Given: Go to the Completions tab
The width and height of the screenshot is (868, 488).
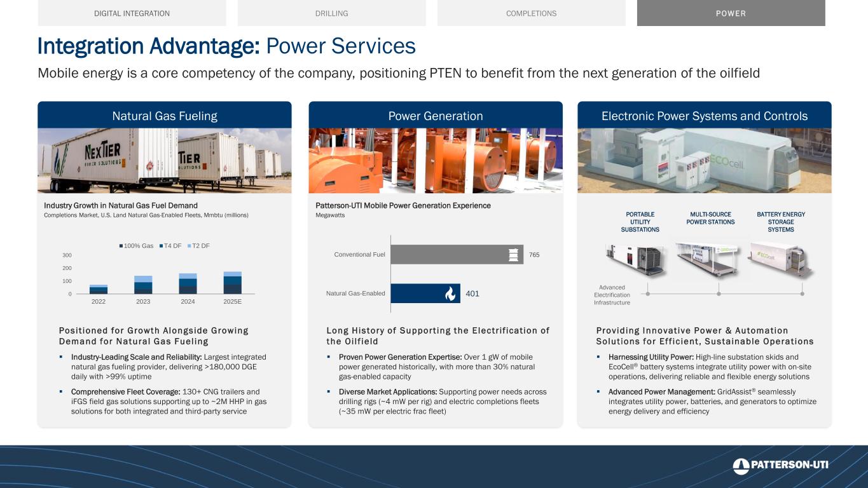Looking at the screenshot, I should coord(531,13).
